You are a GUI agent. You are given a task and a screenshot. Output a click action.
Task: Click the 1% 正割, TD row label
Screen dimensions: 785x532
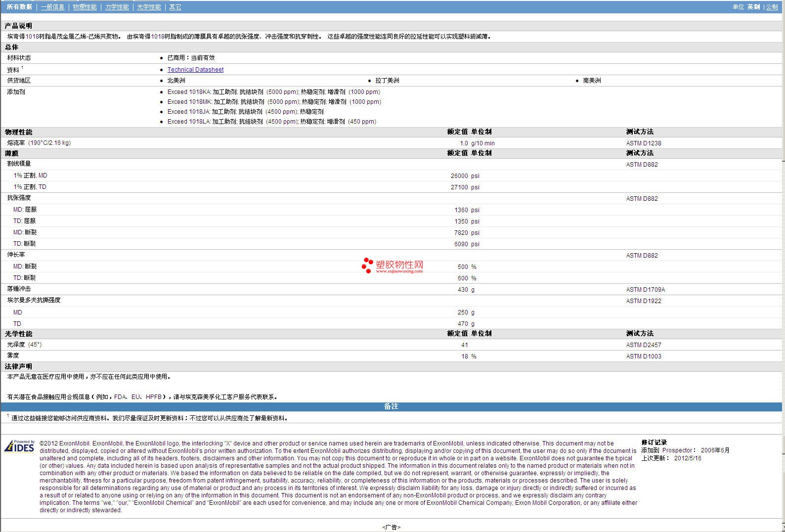30,187
